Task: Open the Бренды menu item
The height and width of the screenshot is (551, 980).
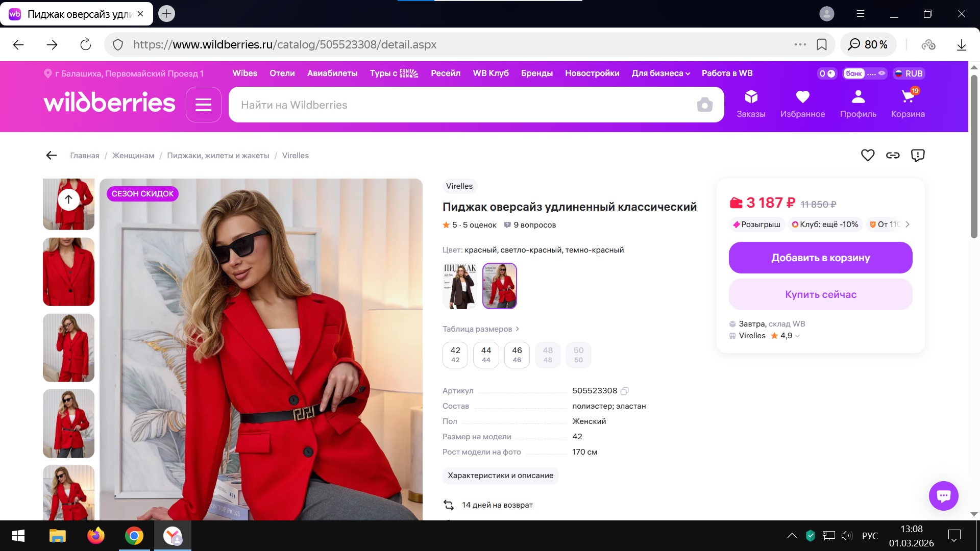Action: point(536,73)
